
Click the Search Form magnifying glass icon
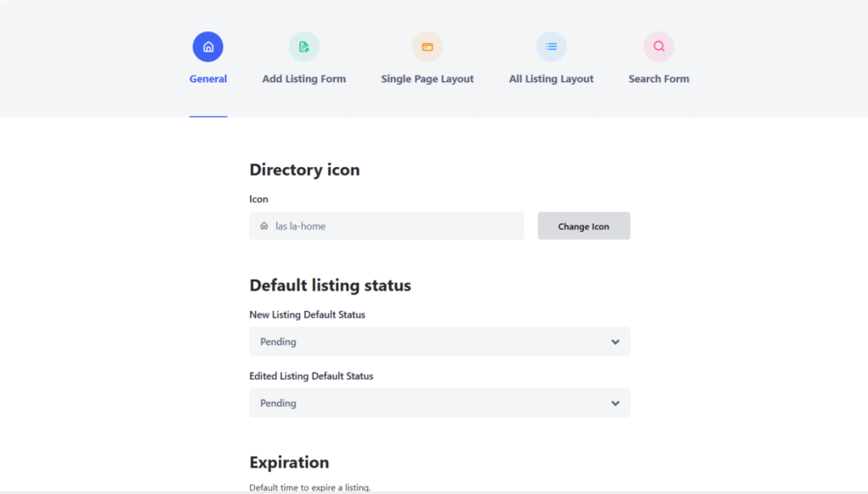[x=659, y=47]
